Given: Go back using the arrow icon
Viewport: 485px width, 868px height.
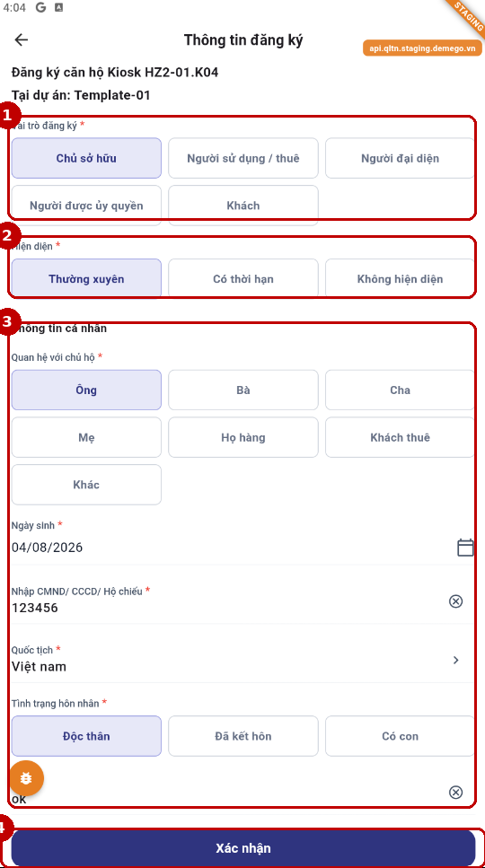Looking at the screenshot, I should (21, 39).
